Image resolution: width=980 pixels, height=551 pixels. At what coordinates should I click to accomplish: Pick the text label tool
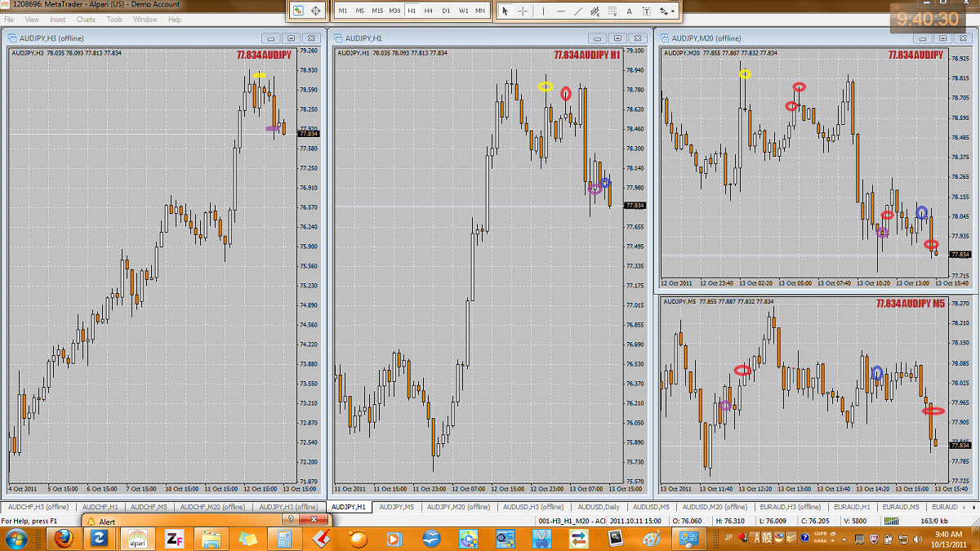coord(646,11)
